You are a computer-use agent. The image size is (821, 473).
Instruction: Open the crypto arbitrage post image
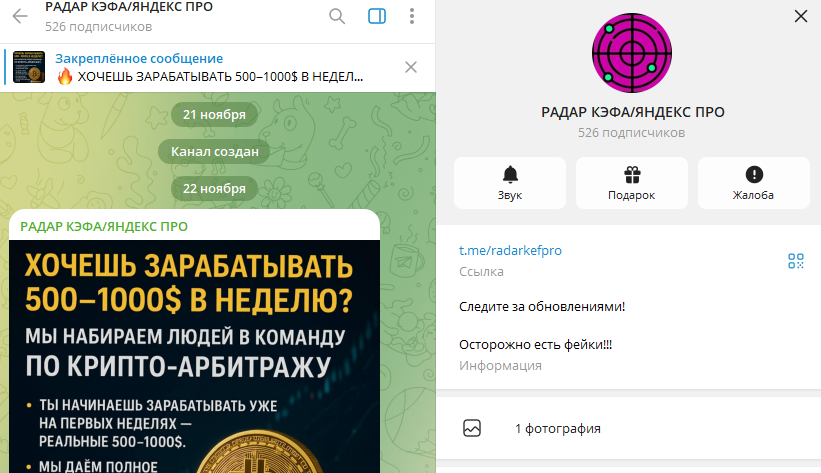click(x=195, y=360)
